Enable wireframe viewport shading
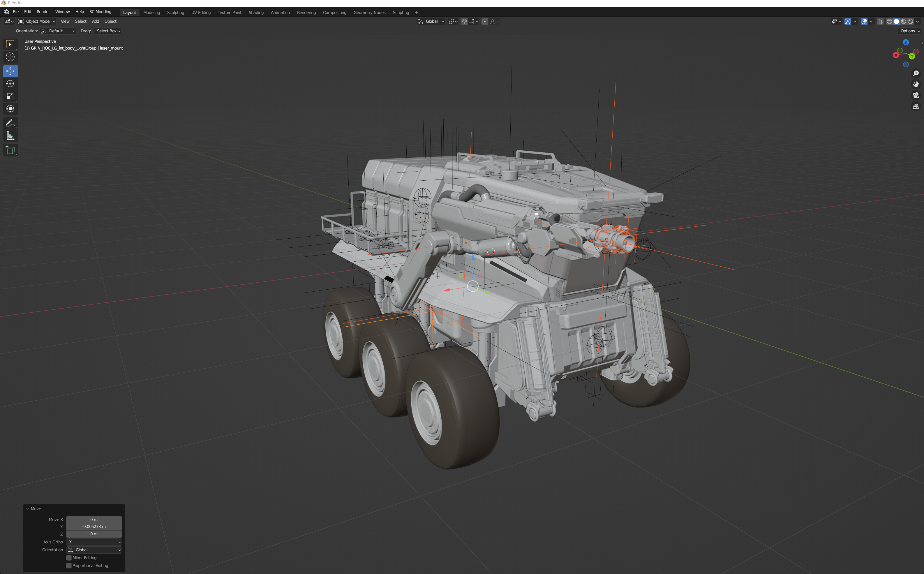 (889, 21)
